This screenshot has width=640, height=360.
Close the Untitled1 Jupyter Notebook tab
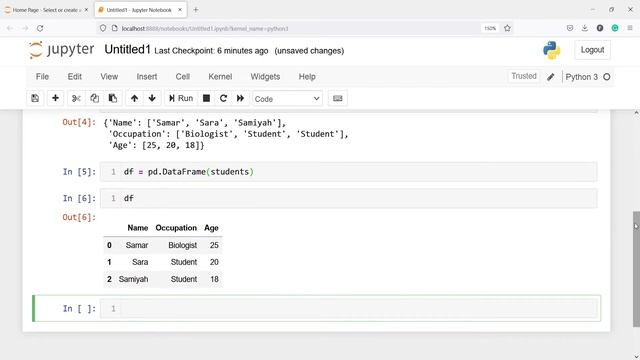(x=180, y=10)
